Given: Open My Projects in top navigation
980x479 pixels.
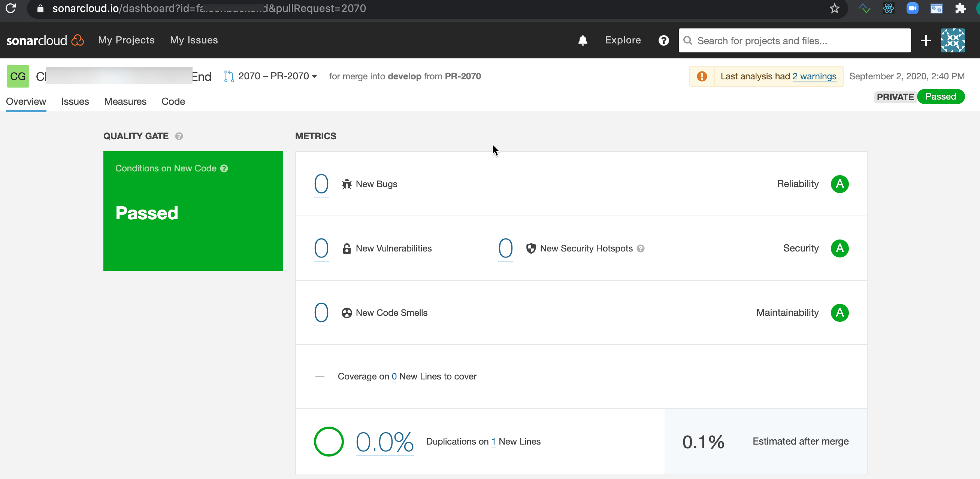Looking at the screenshot, I should [126, 40].
